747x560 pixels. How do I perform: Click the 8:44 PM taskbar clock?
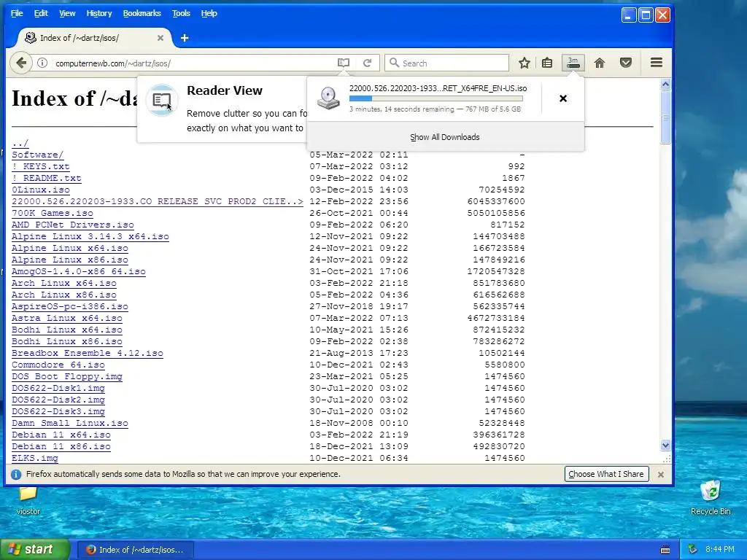[720, 550]
